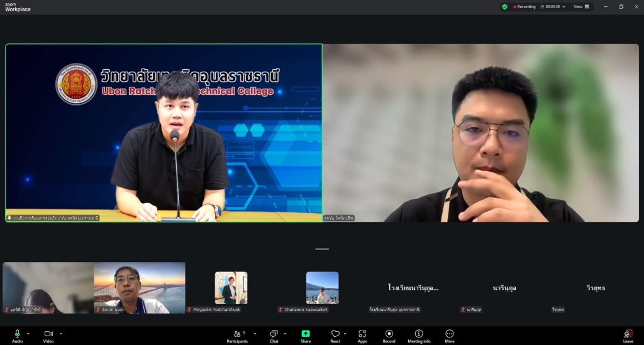Open the Apps icon in toolbar
The image size is (644, 345).
point(362,334)
